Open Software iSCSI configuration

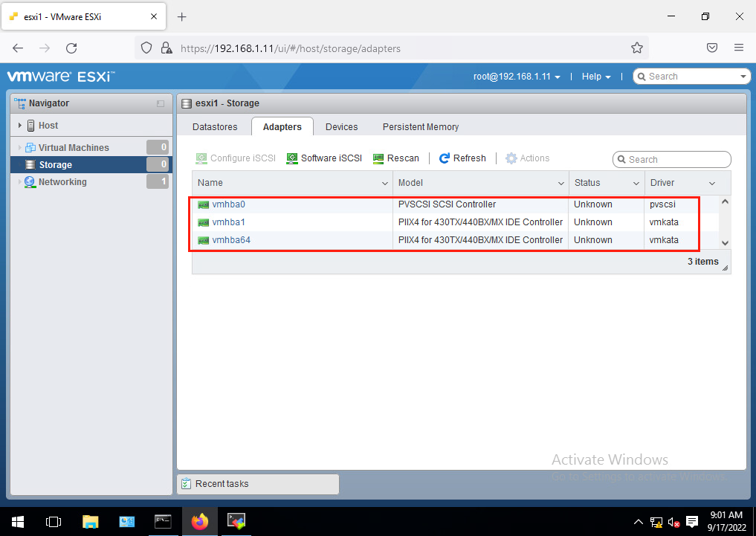coord(323,158)
